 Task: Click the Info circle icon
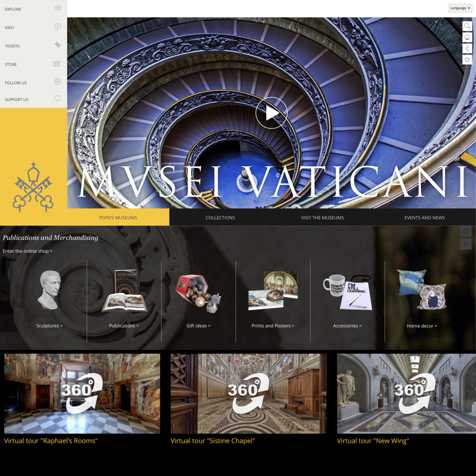click(58, 27)
